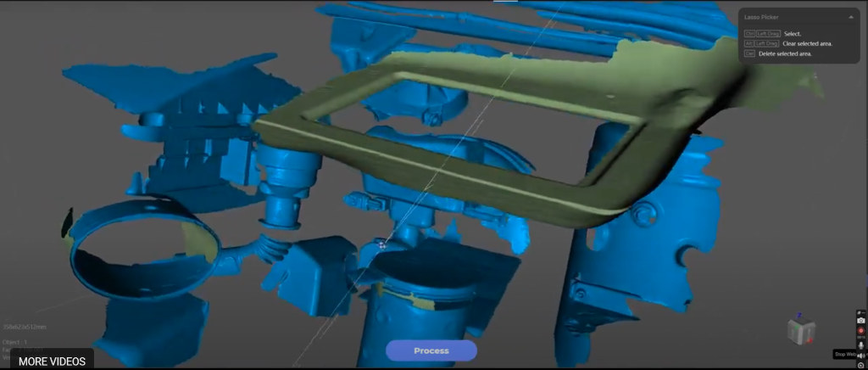Mute the microphone in the recorder bar
868x370 pixels.
pos(861,345)
